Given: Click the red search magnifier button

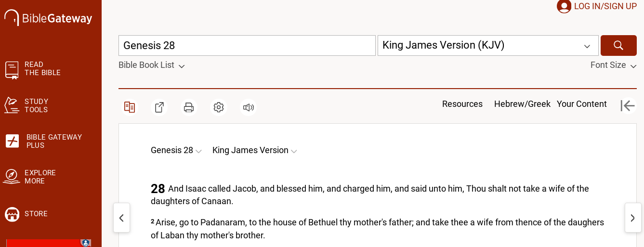Looking at the screenshot, I should coord(618,45).
